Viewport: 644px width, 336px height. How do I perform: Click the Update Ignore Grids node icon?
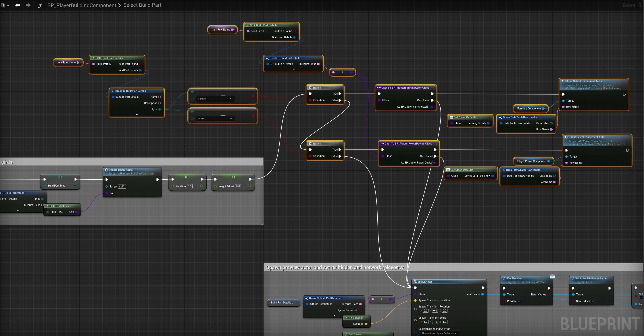[106, 170]
